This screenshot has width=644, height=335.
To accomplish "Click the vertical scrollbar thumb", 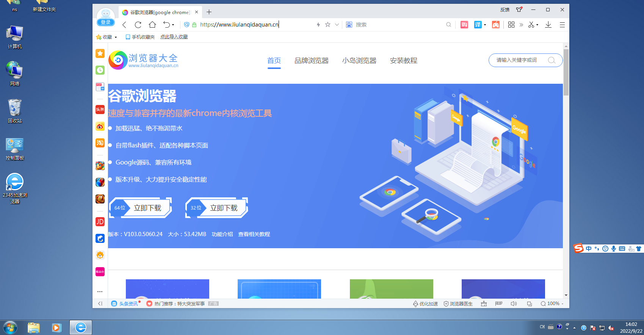I will pyautogui.click(x=566, y=72).
